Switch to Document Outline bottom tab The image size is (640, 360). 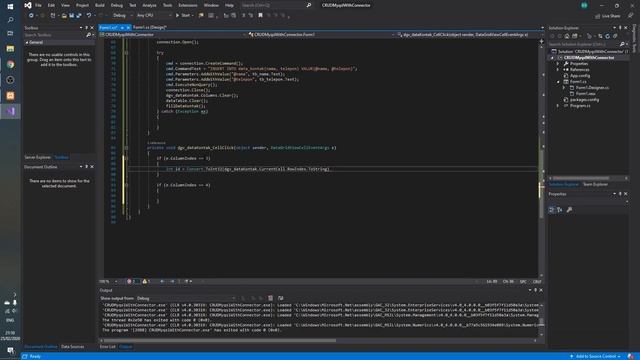[x=40, y=347]
